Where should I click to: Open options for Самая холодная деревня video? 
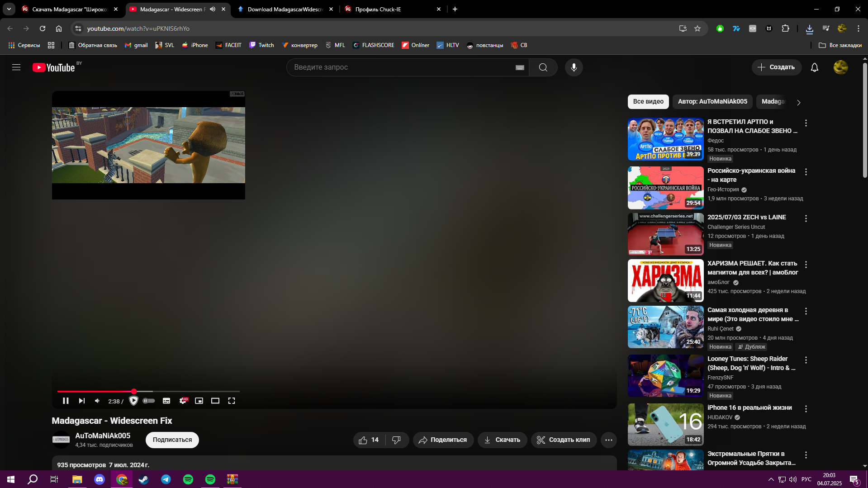click(806, 311)
